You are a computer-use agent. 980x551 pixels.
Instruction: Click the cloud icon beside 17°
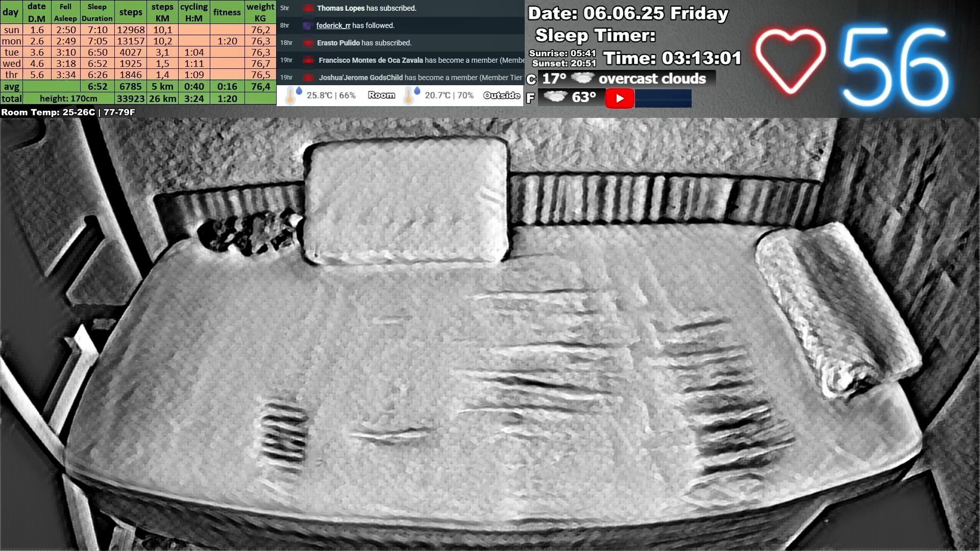tap(582, 78)
